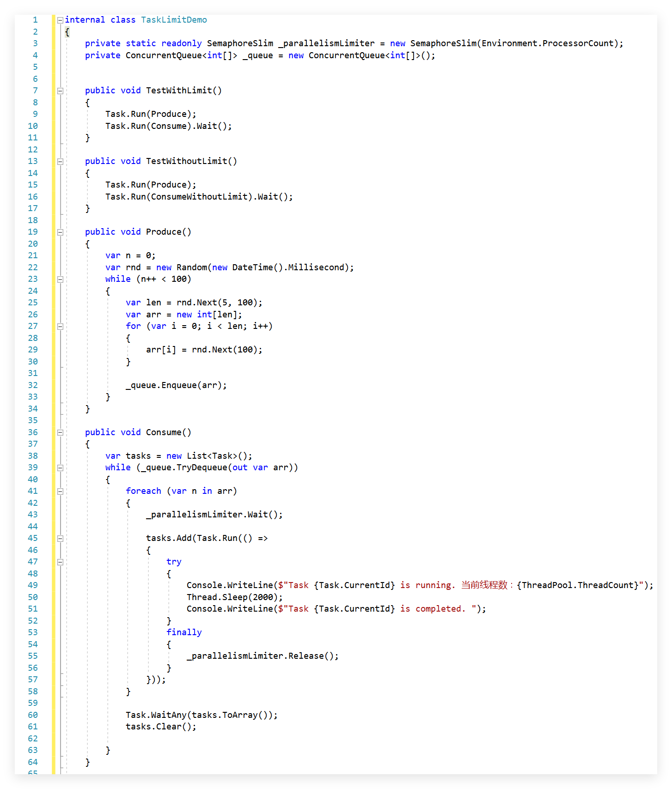This screenshot has height=789, width=672.
Task: Click the SemaphoreSlim type in field declaration
Action: pyautogui.click(x=240, y=43)
